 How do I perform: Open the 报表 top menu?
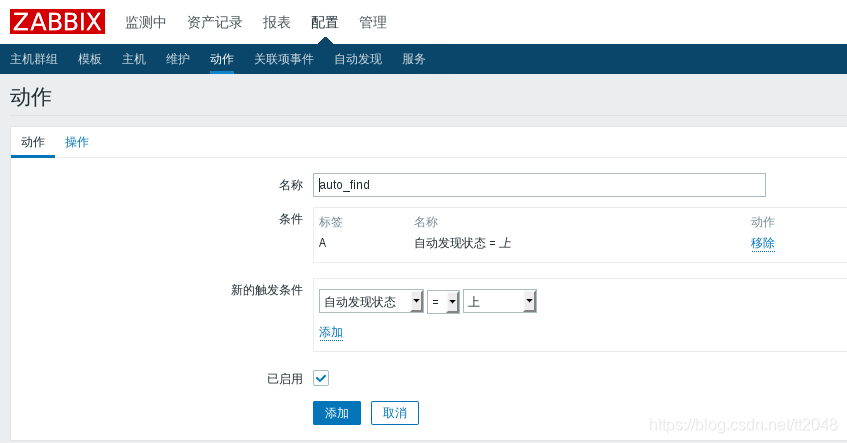pyautogui.click(x=277, y=22)
